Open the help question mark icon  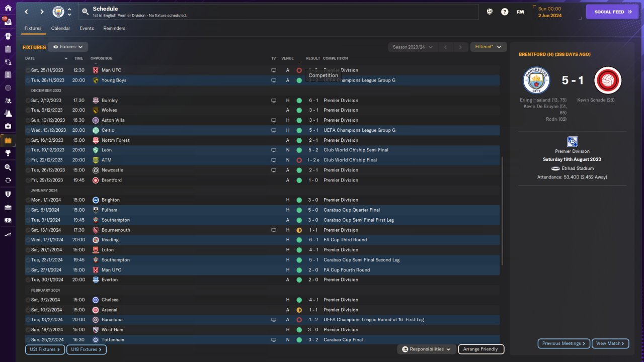coord(505,12)
